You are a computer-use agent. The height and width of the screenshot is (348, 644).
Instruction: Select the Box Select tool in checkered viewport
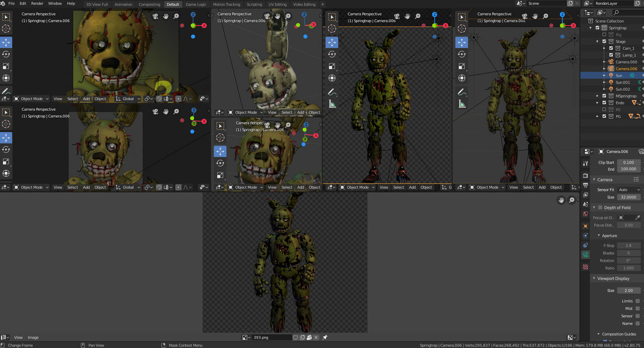coord(332,17)
